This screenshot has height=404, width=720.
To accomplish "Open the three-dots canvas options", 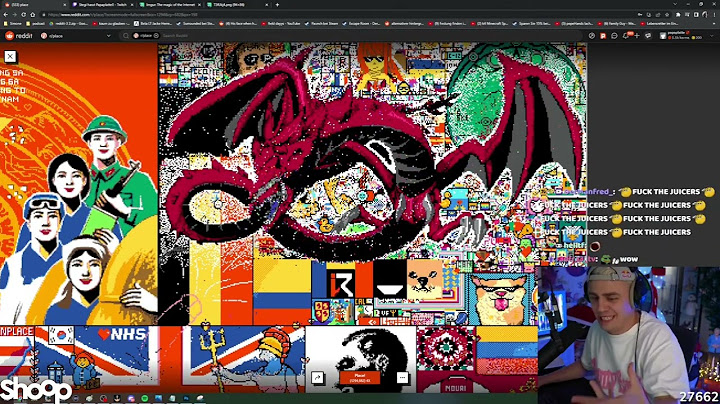I will pyautogui.click(x=402, y=378).
